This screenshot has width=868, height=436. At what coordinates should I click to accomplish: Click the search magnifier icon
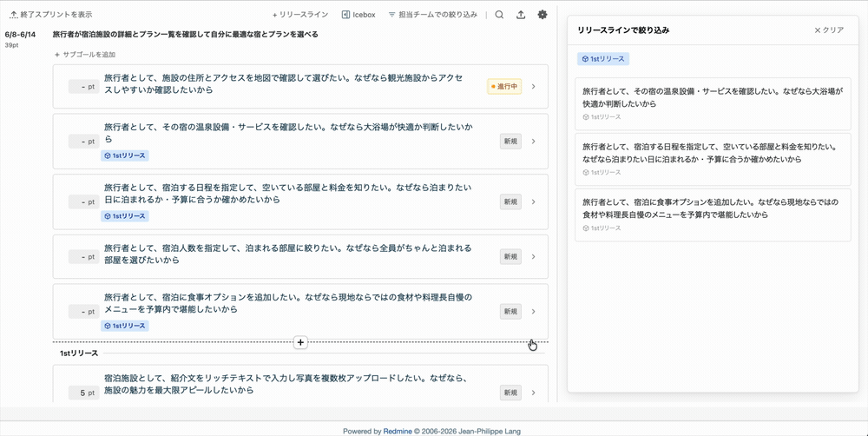tap(499, 15)
